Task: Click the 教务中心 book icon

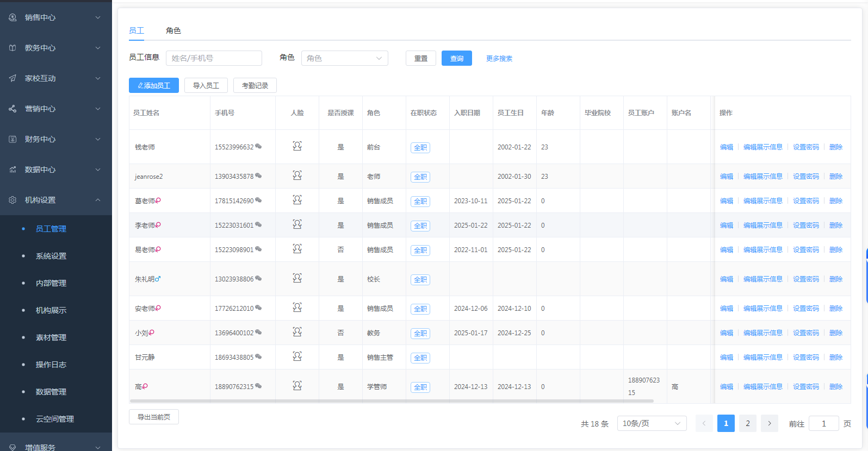Action: 13,48
